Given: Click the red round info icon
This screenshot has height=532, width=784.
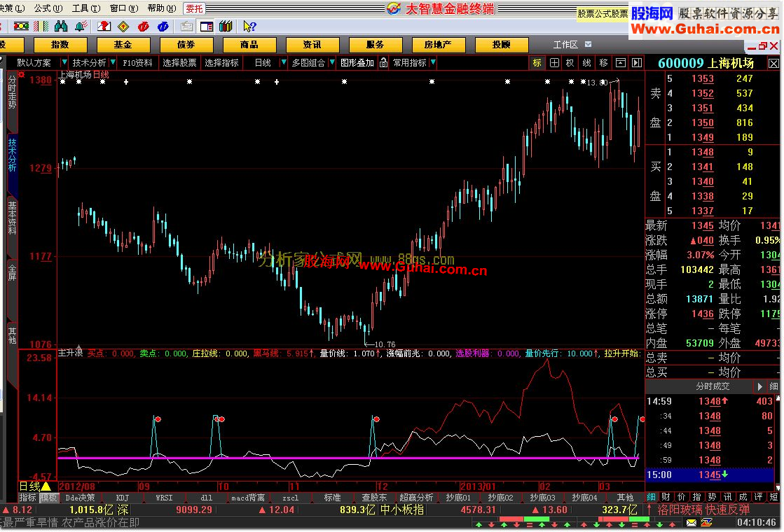Looking at the screenshot, I should [144, 27].
